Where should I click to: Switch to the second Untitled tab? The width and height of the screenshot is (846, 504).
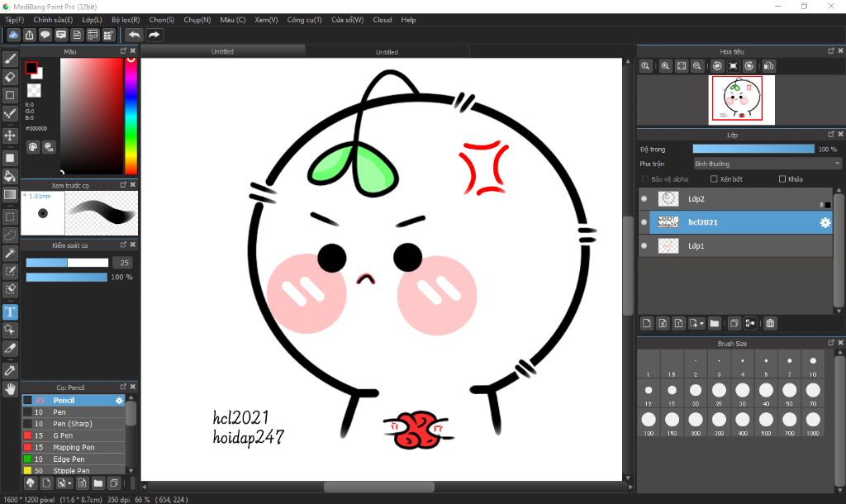[x=387, y=52]
